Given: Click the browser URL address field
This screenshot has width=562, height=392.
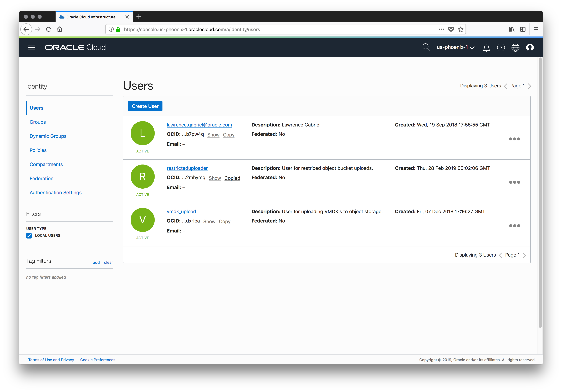Looking at the screenshot, I should click(x=269, y=29).
